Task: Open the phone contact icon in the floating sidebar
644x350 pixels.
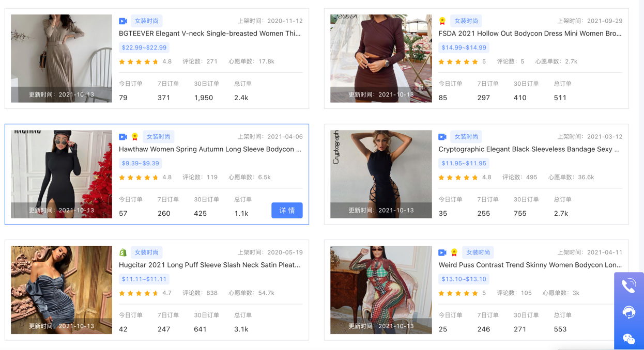Action: tap(629, 285)
